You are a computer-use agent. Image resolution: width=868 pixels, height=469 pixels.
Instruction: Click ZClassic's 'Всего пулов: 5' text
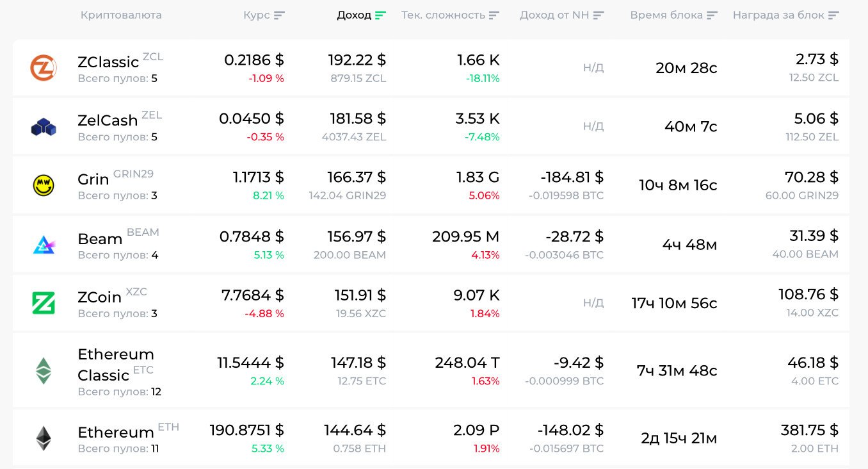pos(117,79)
